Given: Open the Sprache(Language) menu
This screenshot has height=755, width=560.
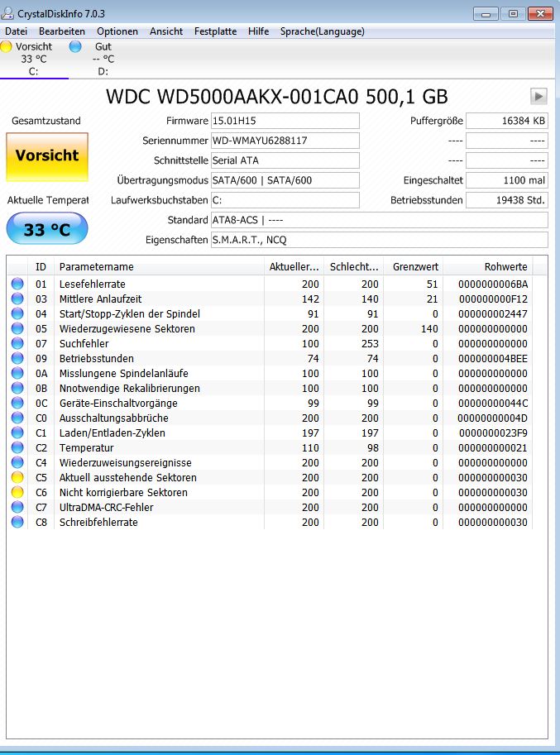Looking at the screenshot, I should point(322,31).
